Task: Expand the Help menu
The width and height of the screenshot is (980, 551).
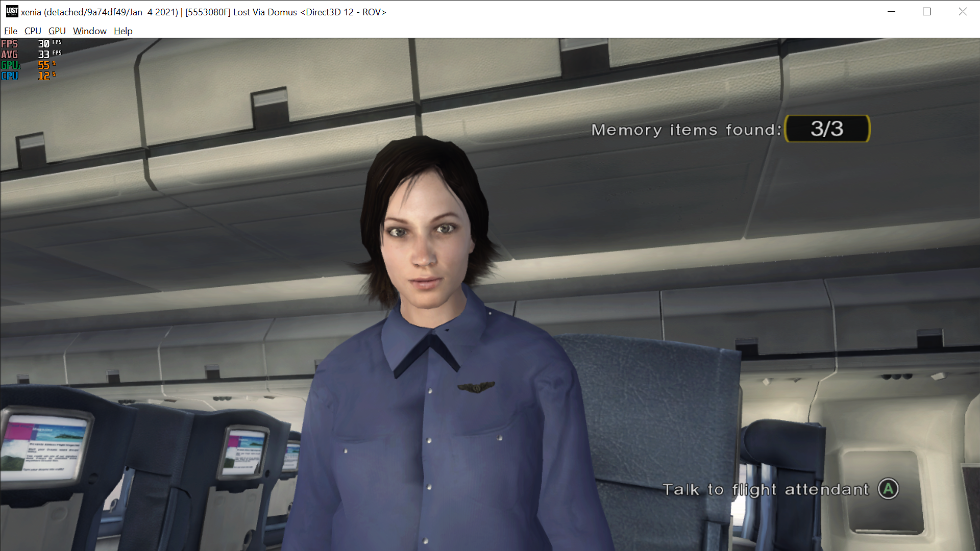Action: (122, 31)
